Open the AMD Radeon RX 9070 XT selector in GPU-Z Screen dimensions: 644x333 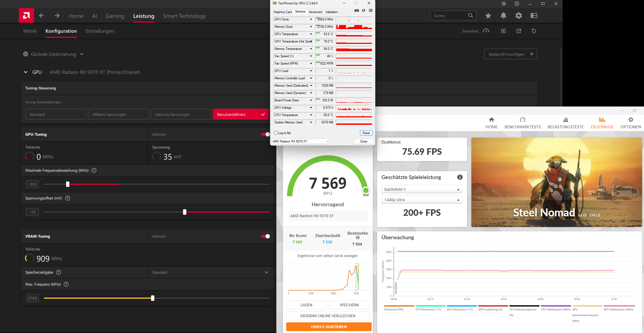coord(301,141)
